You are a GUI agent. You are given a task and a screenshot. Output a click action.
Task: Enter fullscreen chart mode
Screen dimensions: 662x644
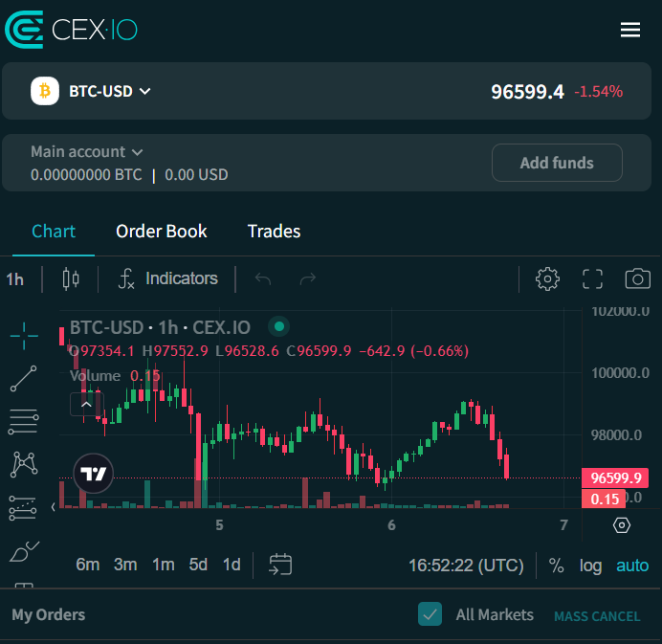pyautogui.click(x=593, y=278)
